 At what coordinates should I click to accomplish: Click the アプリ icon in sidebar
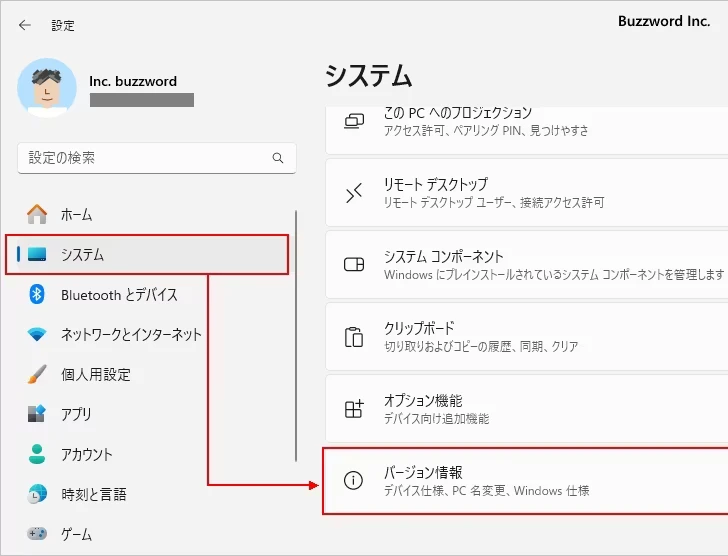tap(37, 414)
